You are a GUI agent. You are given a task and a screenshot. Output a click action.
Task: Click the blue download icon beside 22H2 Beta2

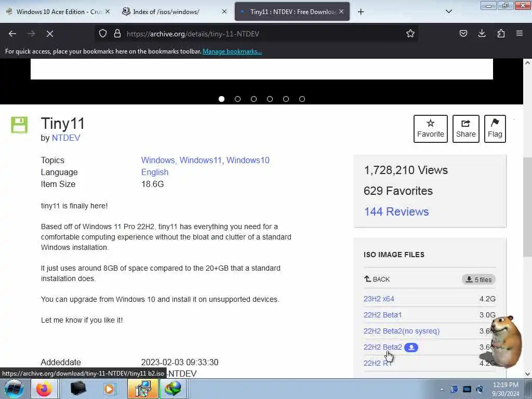click(411, 348)
